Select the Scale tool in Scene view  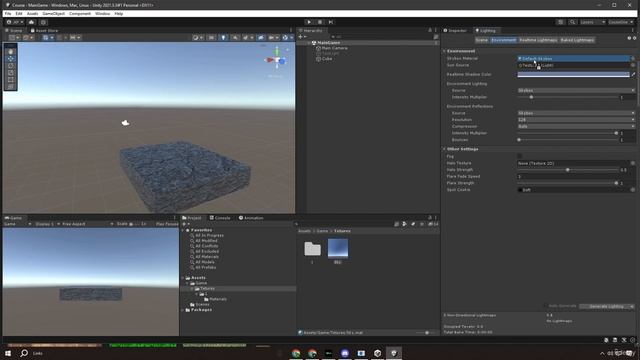[x=11, y=73]
